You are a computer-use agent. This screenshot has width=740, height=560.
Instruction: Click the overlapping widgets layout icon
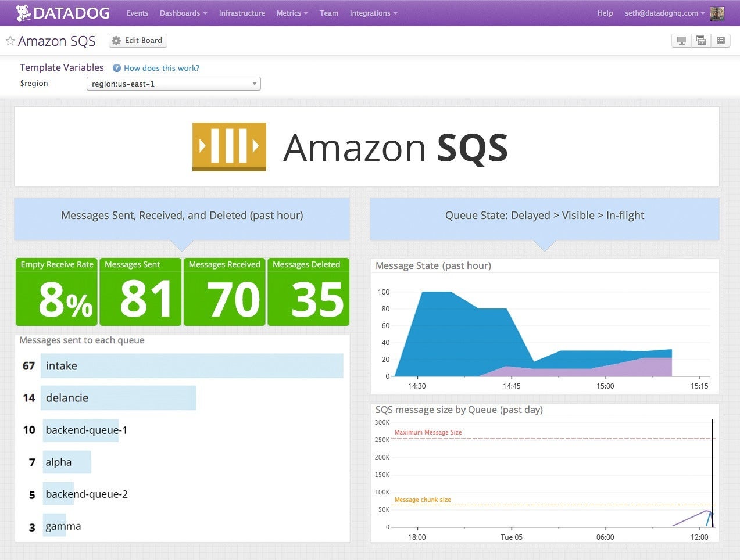(x=700, y=40)
